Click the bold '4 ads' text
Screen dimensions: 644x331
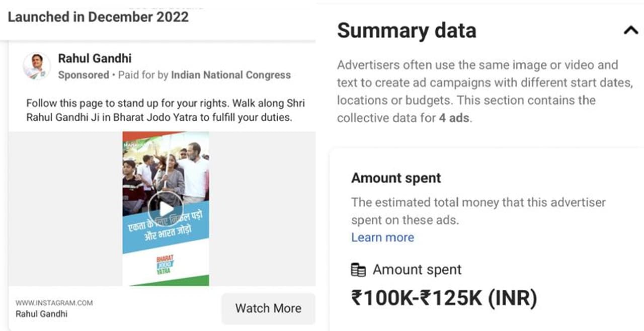click(455, 118)
